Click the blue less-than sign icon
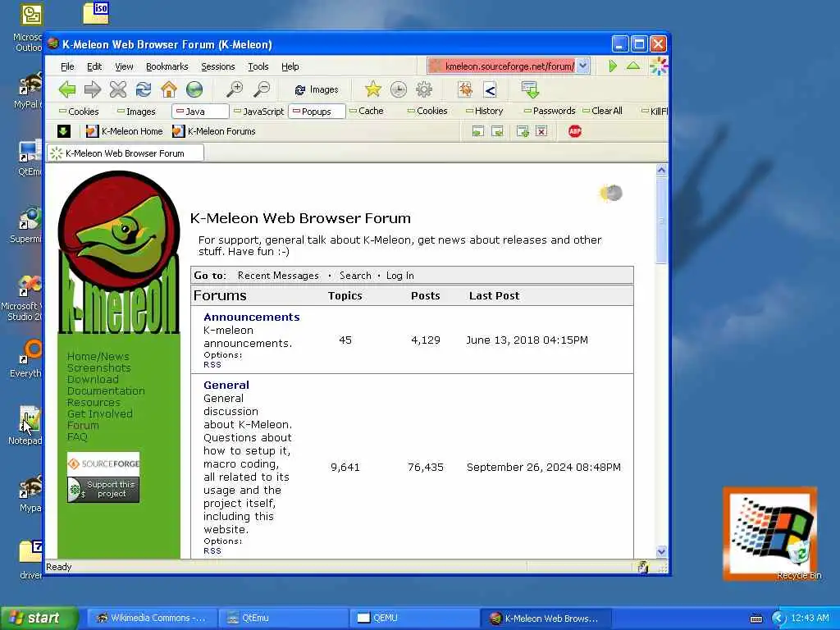Screen dimensions: 840x630 pos(490,90)
